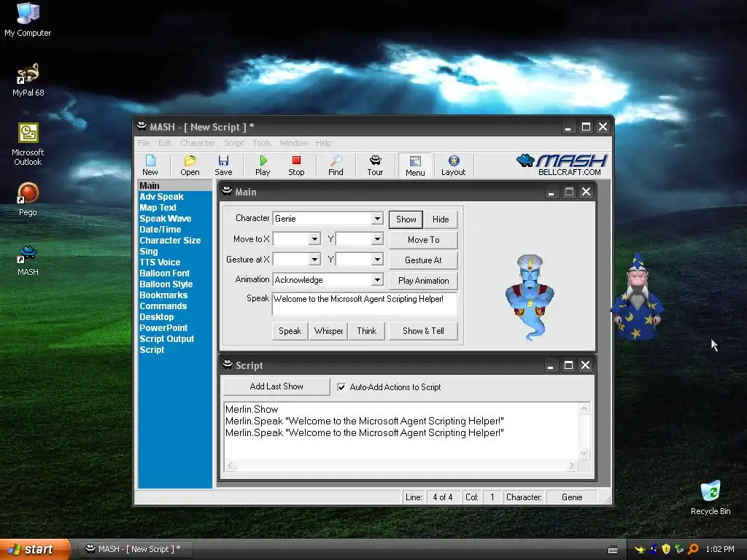Click the Add Last Show button

tap(276, 386)
